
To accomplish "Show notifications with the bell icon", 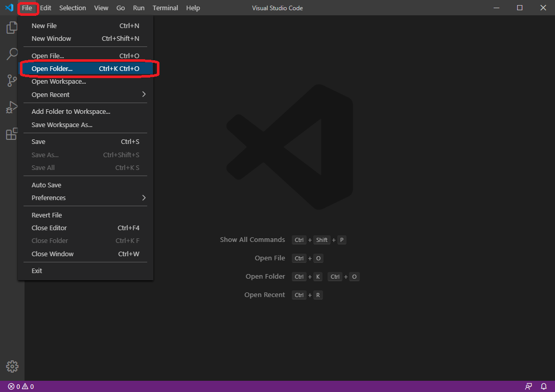I will pyautogui.click(x=544, y=387).
